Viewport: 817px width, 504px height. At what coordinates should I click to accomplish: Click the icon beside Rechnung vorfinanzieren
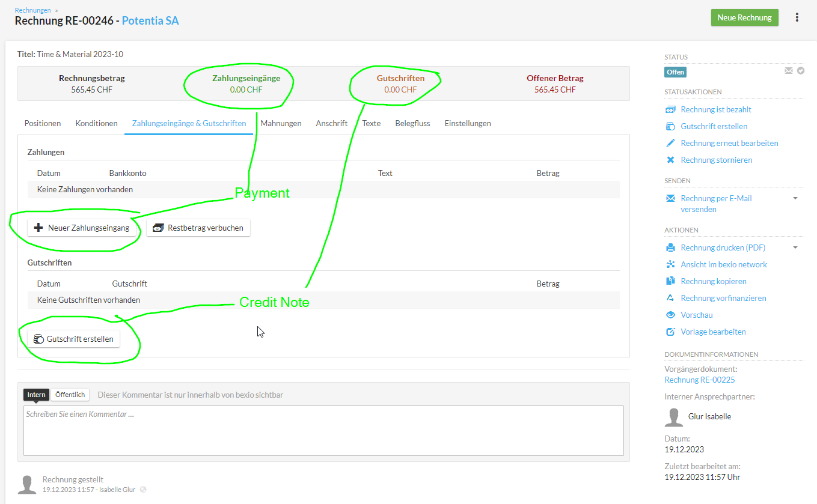pos(671,299)
